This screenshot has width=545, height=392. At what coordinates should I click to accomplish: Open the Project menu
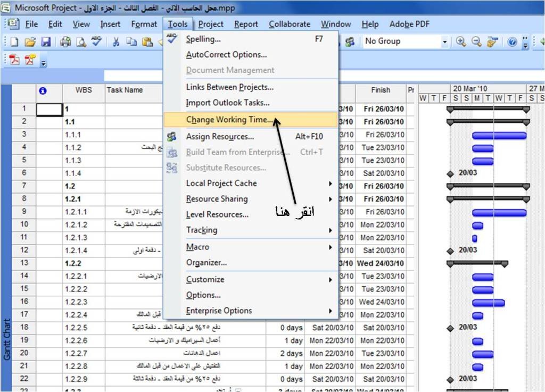click(x=211, y=24)
